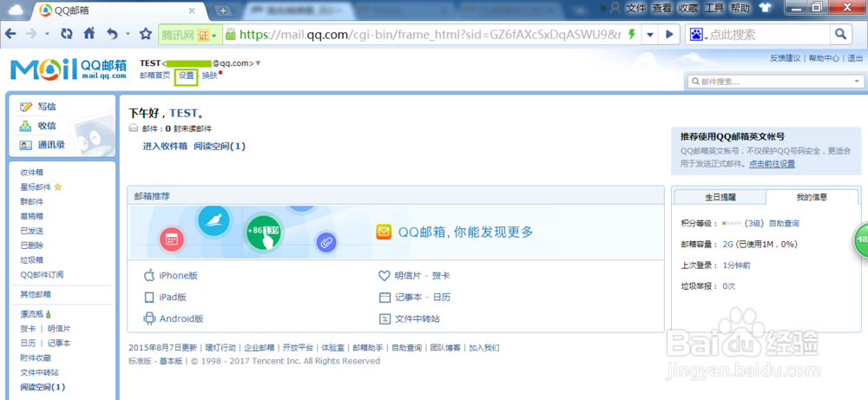
Task: Open the address bar dropdown arrow
Action: pyautogui.click(x=650, y=35)
